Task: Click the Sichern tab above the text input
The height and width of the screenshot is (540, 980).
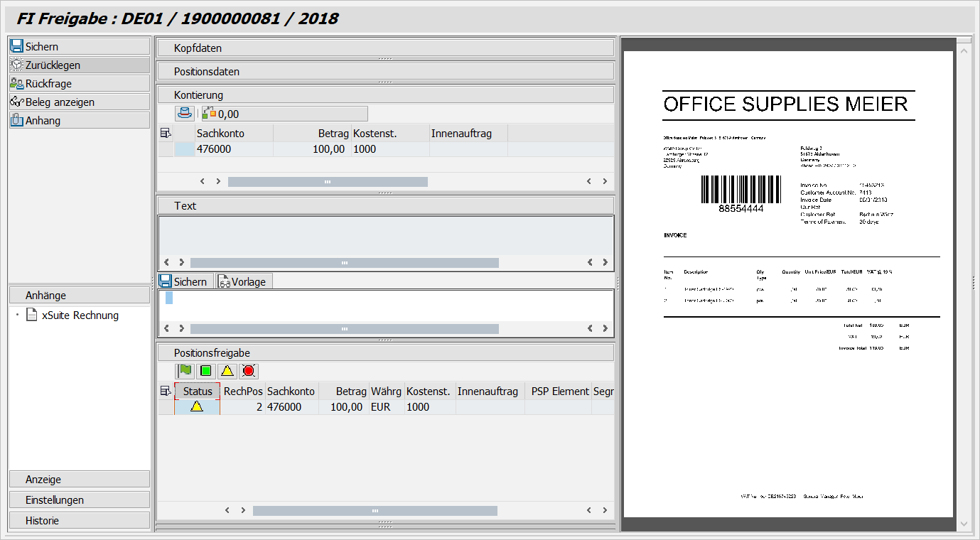Action: pyautogui.click(x=184, y=282)
